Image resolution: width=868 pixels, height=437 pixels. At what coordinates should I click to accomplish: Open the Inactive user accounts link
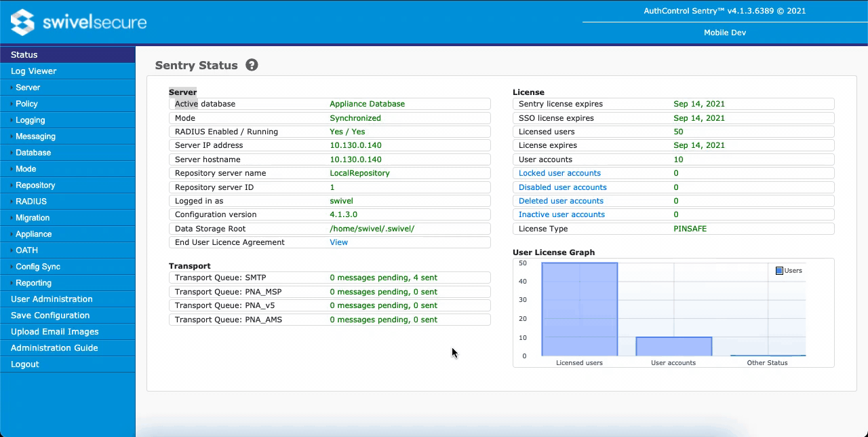click(561, 214)
